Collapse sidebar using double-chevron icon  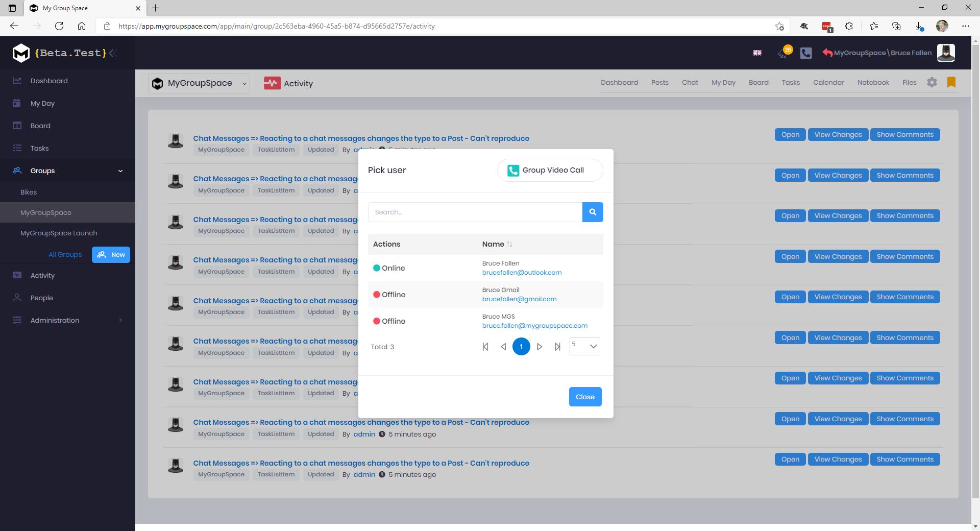point(113,53)
